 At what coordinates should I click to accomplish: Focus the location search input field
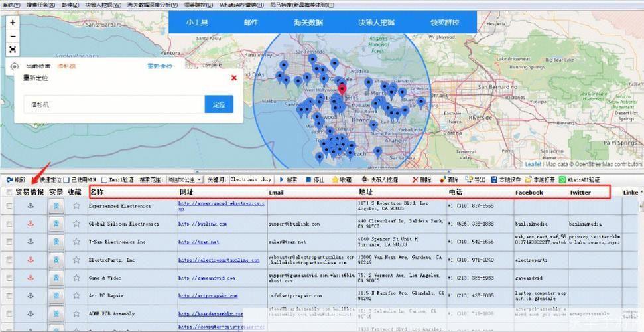pyautogui.click(x=114, y=104)
